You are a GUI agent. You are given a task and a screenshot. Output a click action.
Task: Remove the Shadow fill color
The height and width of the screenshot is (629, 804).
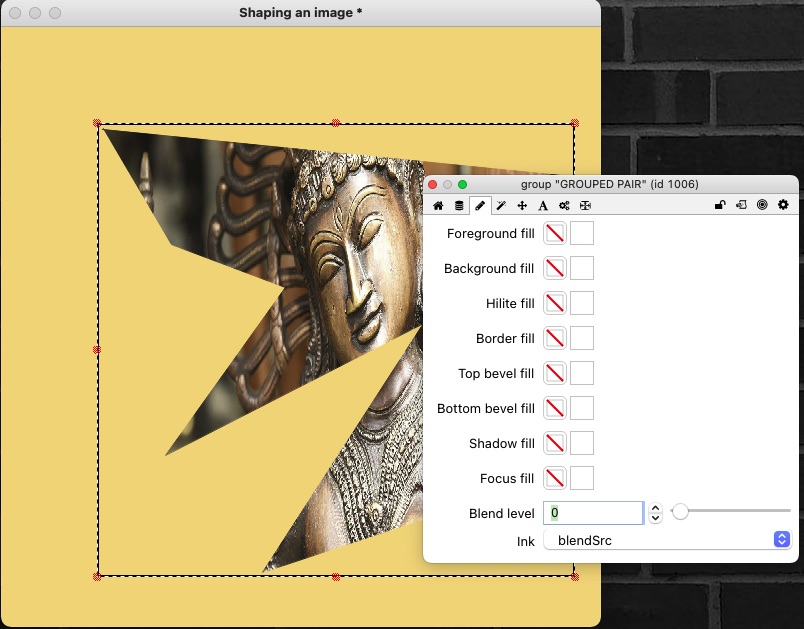pos(555,444)
